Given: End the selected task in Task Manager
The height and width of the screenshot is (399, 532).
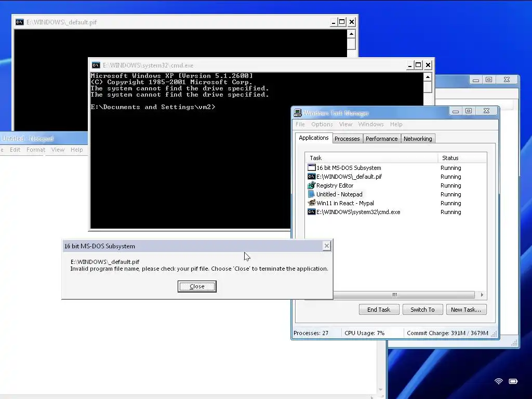Looking at the screenshot, I should tap(379, 310).
